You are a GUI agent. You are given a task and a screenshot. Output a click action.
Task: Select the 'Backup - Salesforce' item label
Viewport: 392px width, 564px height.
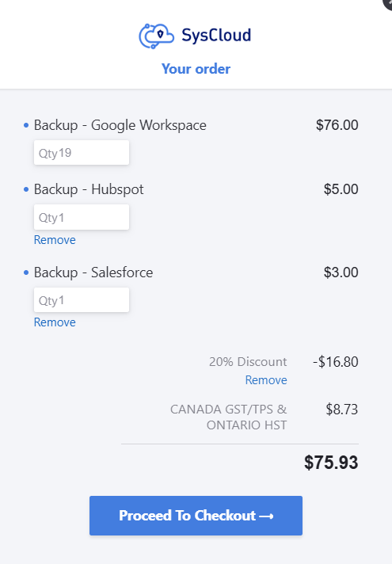click(93, 272)
